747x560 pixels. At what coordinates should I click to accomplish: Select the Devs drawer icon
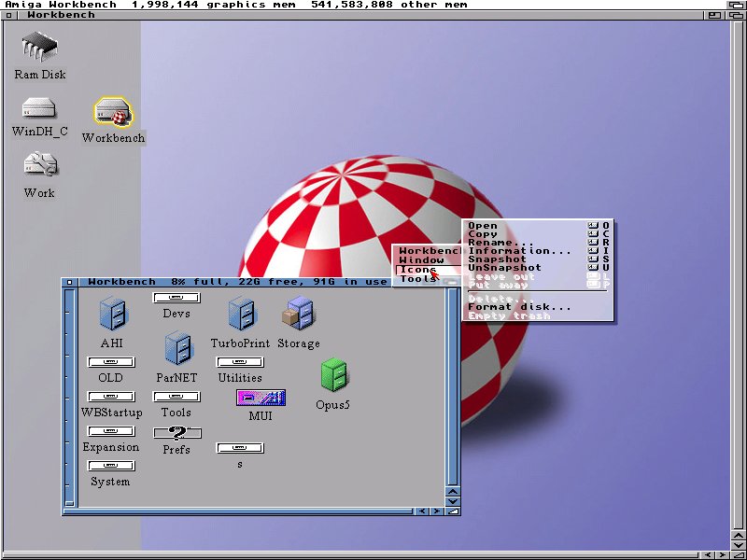176,298
